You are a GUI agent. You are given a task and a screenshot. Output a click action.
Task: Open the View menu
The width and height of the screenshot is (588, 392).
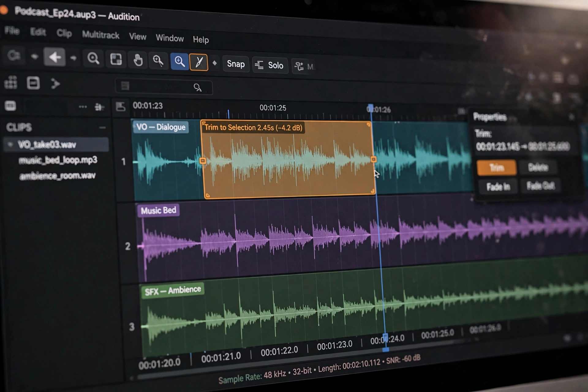pyautogui.click(x=138, y=36)
